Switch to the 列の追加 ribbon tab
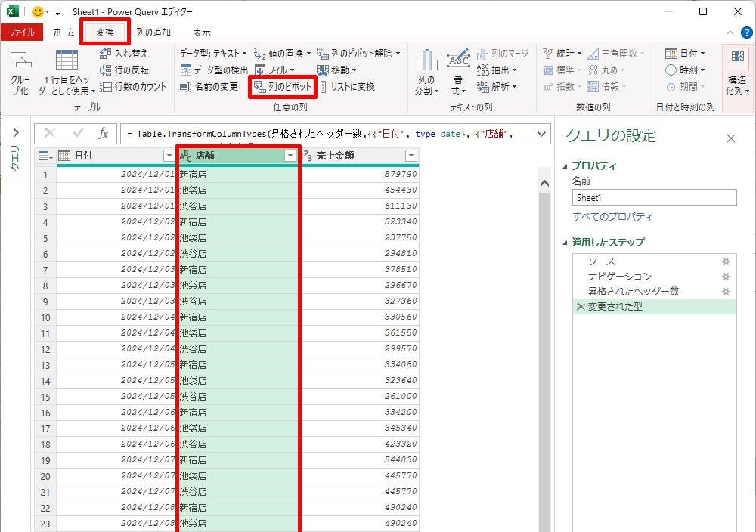The width and height of the screenshot is (756, 532). [153, 32]
